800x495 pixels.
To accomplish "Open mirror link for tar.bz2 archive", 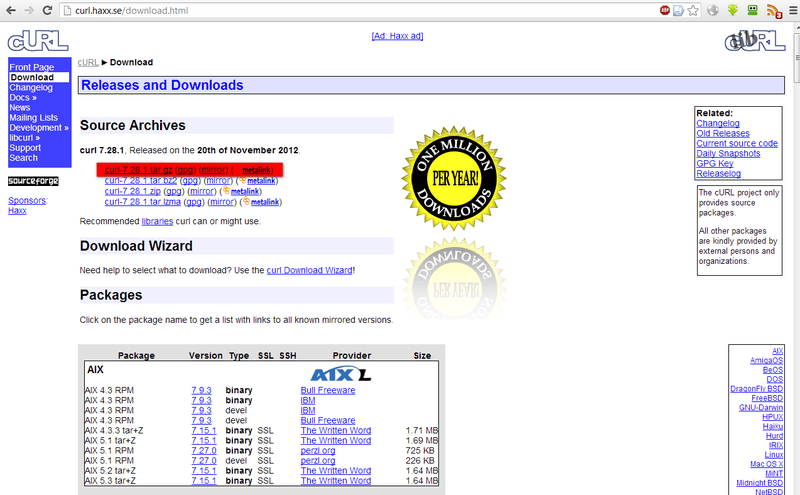I will [218, 181].
